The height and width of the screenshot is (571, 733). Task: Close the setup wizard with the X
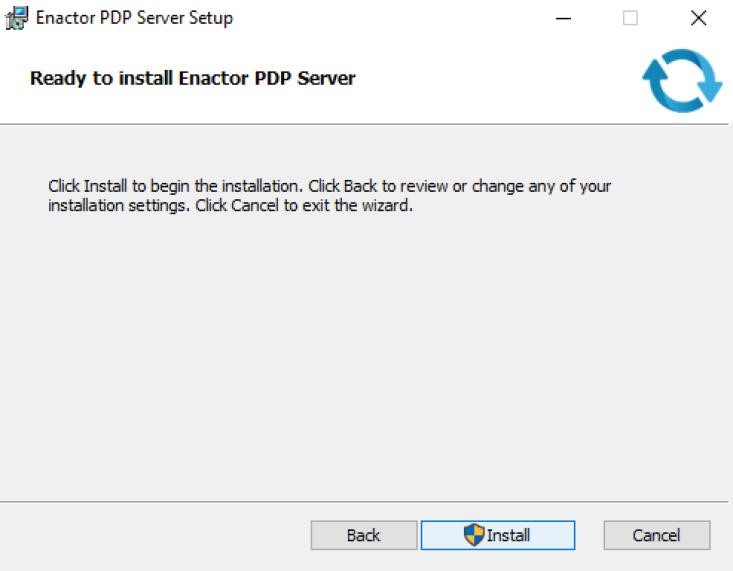pyautogui.click(x=699, y=18)
